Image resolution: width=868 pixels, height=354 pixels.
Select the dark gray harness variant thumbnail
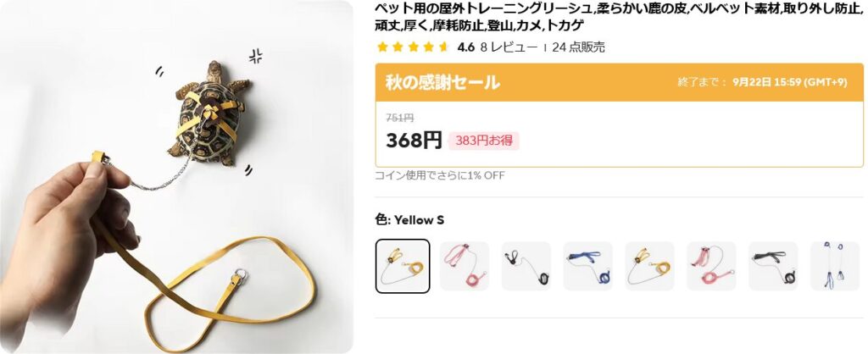[x=773, y=266]
